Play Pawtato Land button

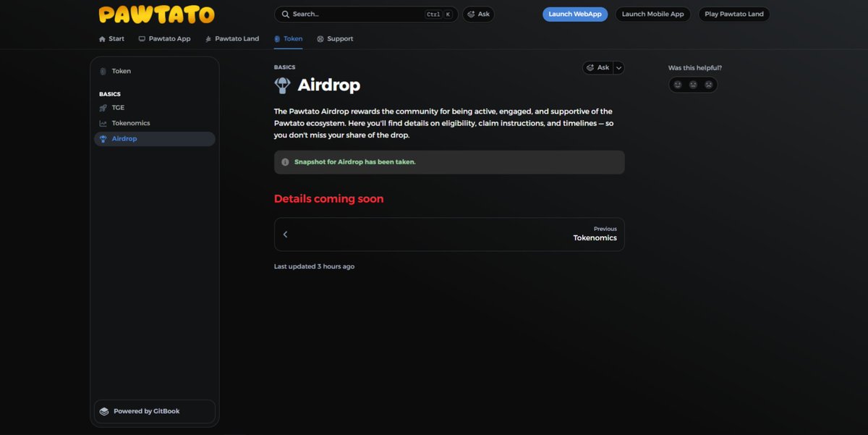pos(734,14)
